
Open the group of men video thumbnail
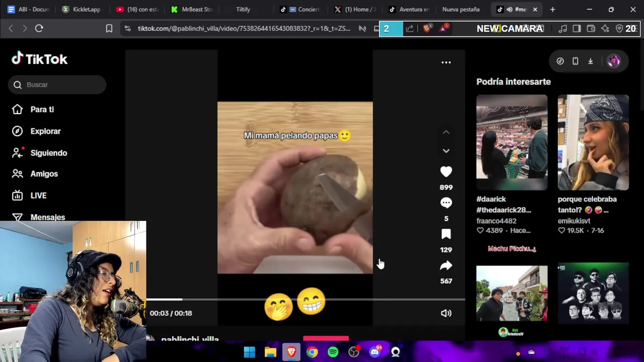point(593,293)
